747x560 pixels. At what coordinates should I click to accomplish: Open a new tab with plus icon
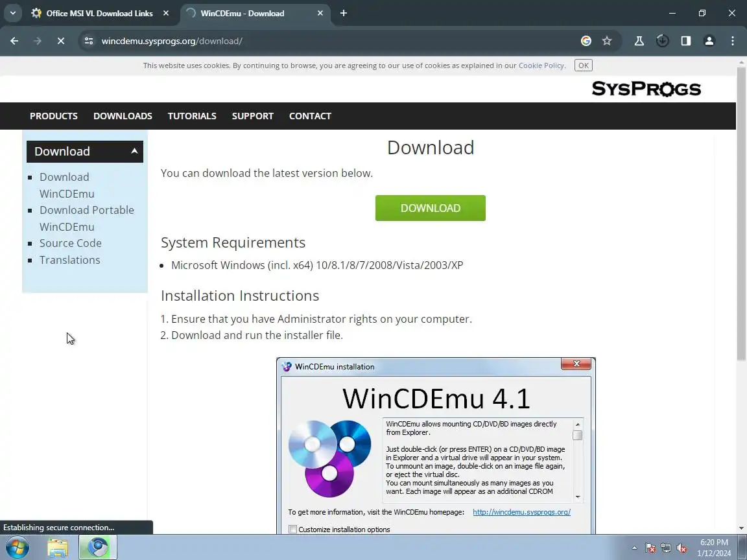click(344, 14)
